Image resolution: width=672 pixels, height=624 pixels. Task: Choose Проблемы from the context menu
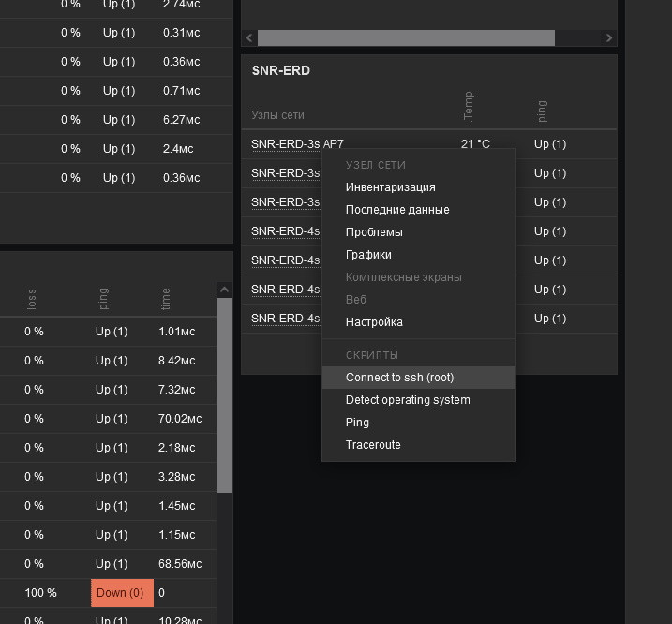coord(374,232)
